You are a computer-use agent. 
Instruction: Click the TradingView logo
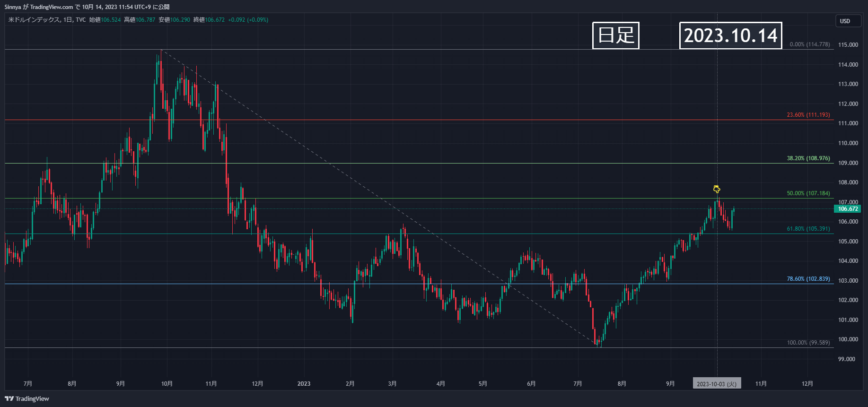27,398
